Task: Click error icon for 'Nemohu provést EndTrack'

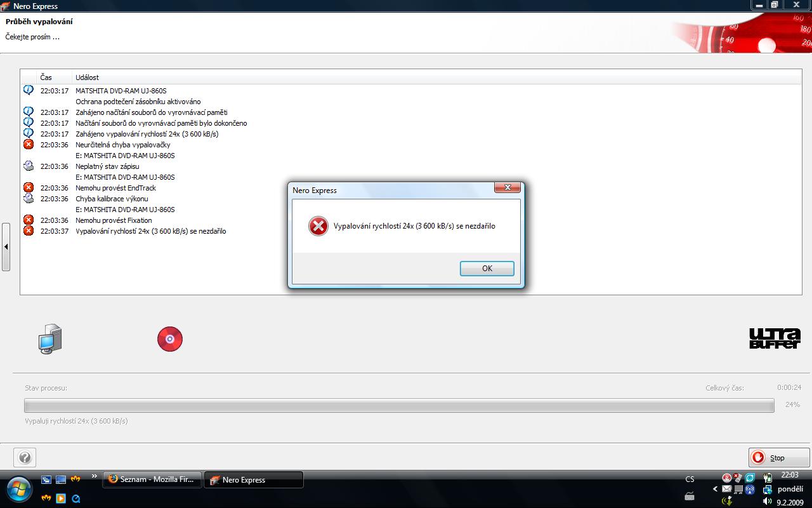Action: point(29,187)
